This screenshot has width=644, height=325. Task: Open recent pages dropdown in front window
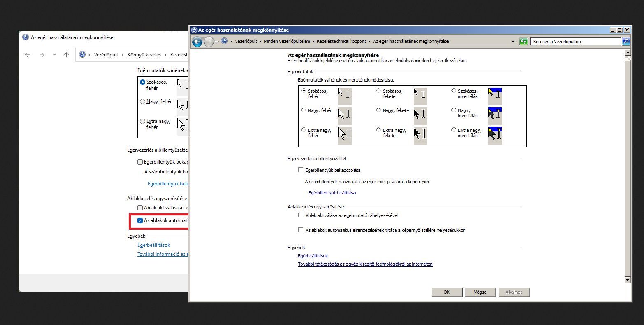pos(216,42)
